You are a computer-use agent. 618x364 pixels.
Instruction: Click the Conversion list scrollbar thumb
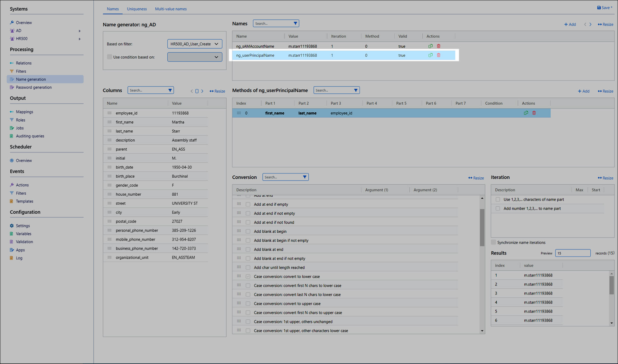482,227
